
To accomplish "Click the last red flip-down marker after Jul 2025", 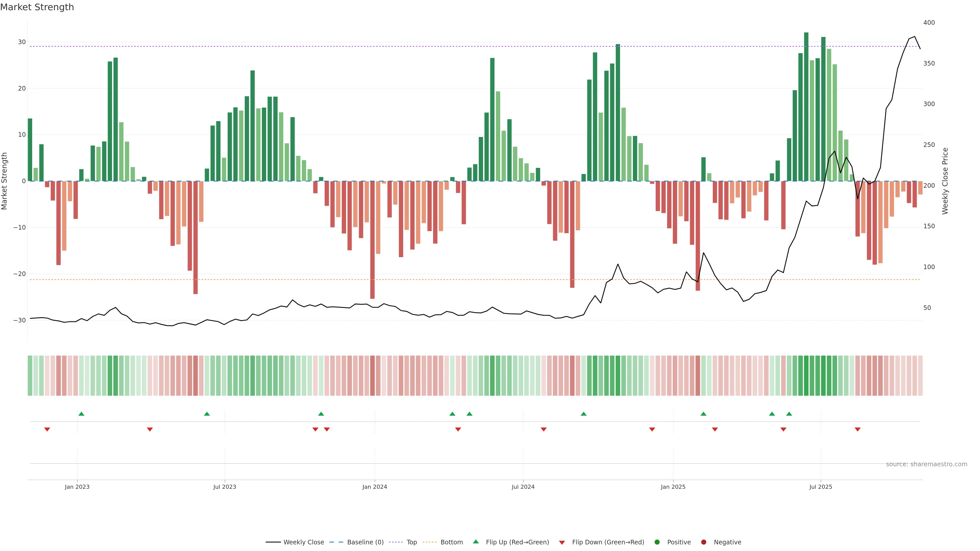I will click(857, 429).
